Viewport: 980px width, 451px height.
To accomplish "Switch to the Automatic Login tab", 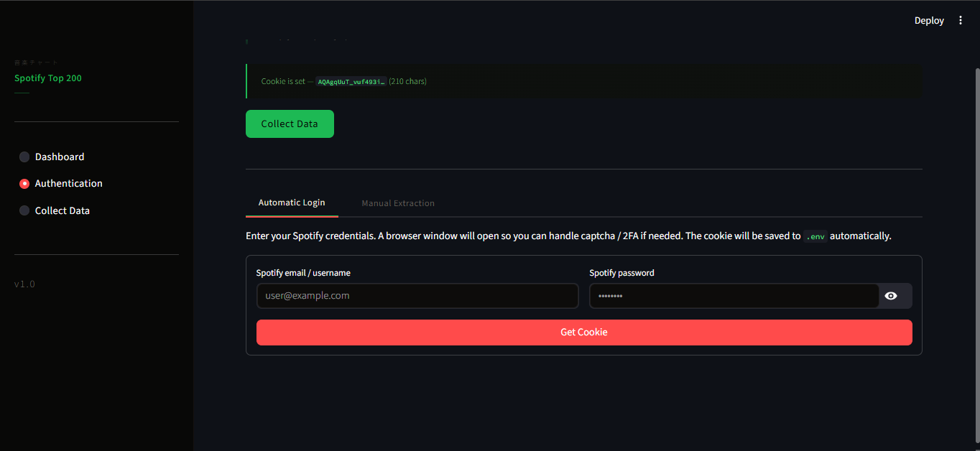I will (x=292, y=203).
